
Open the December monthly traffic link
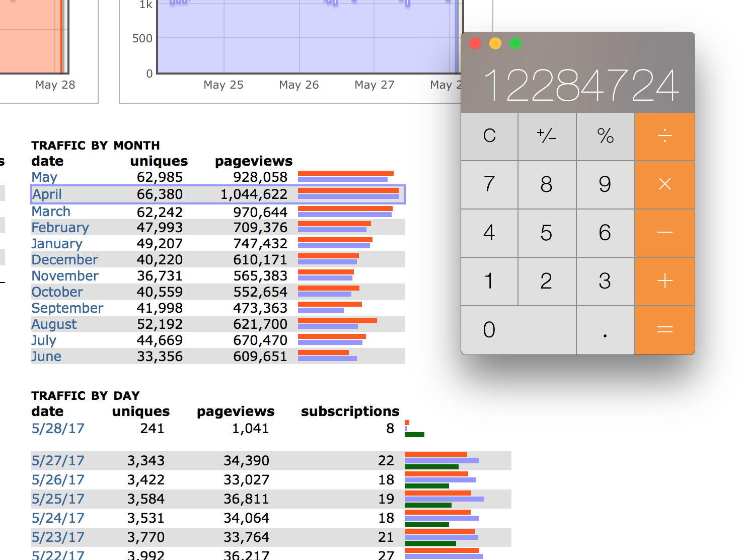64,260
